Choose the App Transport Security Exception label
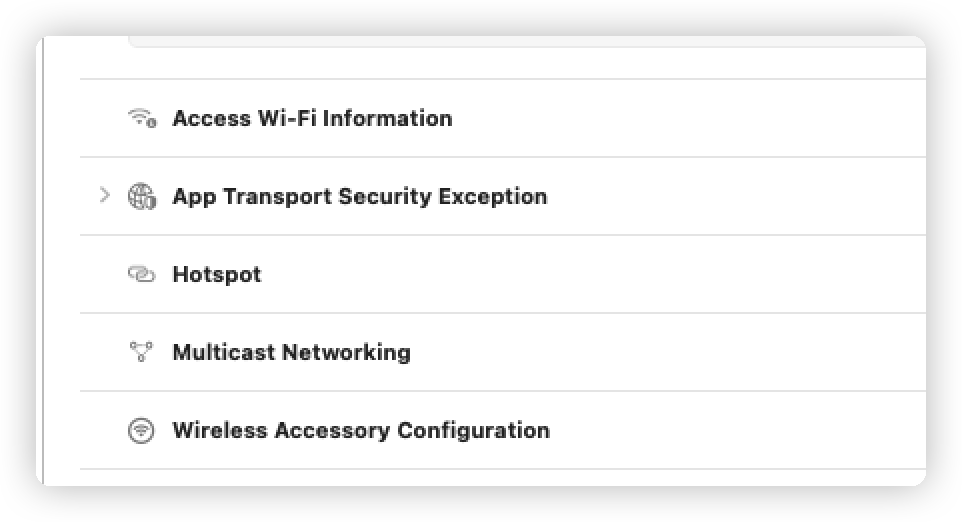 pos(359,196)
